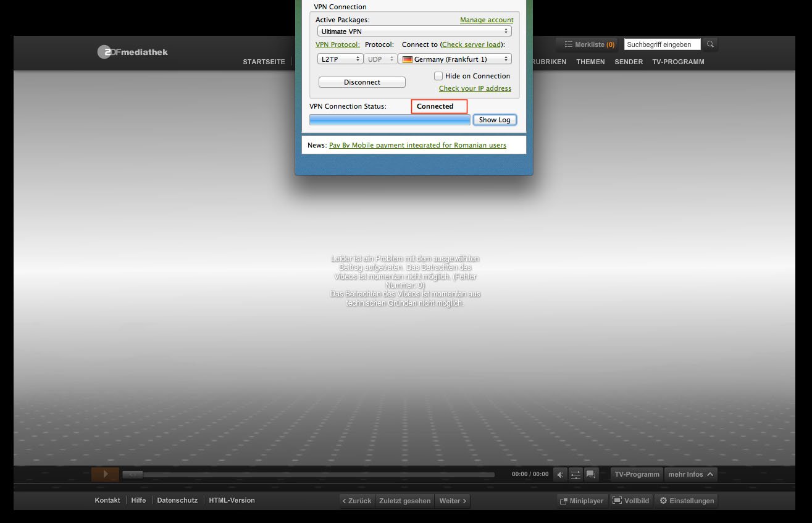Click the search magnifier icon
812x523 pixels.
[711, 44]
